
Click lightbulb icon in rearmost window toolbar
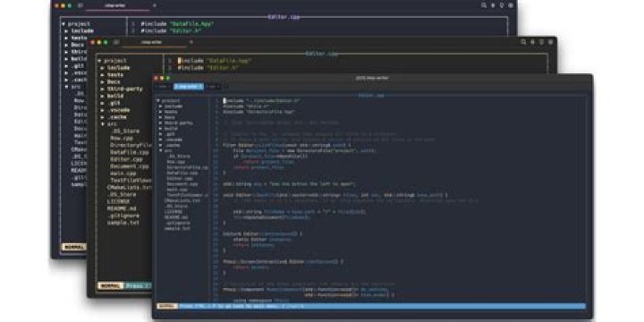coord(502,5)
